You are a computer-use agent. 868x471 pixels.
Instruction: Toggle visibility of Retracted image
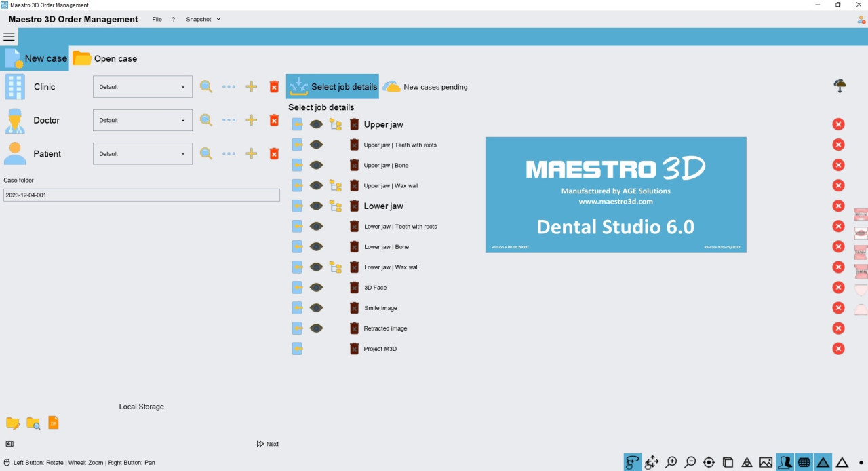(x=316, y=328)
